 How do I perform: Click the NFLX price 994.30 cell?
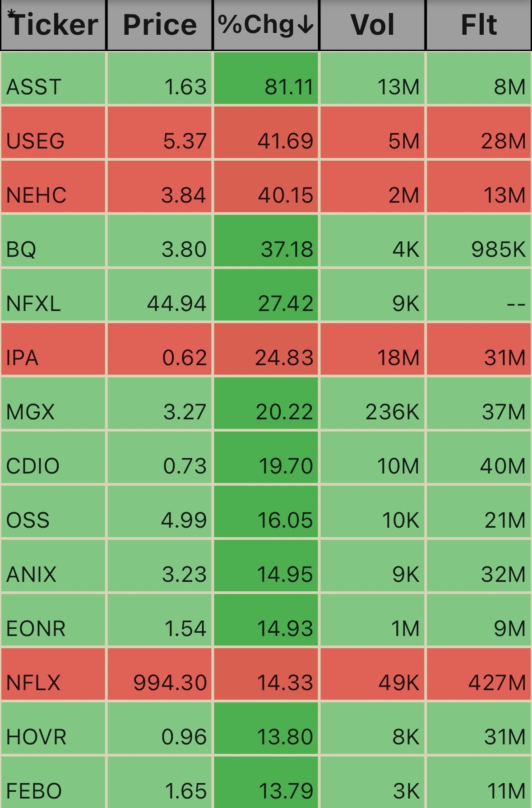coord(160,674)
